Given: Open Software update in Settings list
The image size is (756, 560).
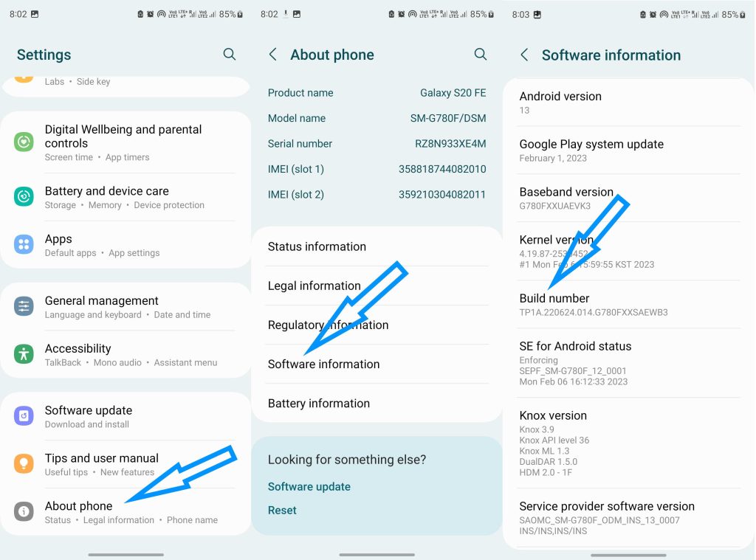Looking at the screenshot, I should click(126, 416).
